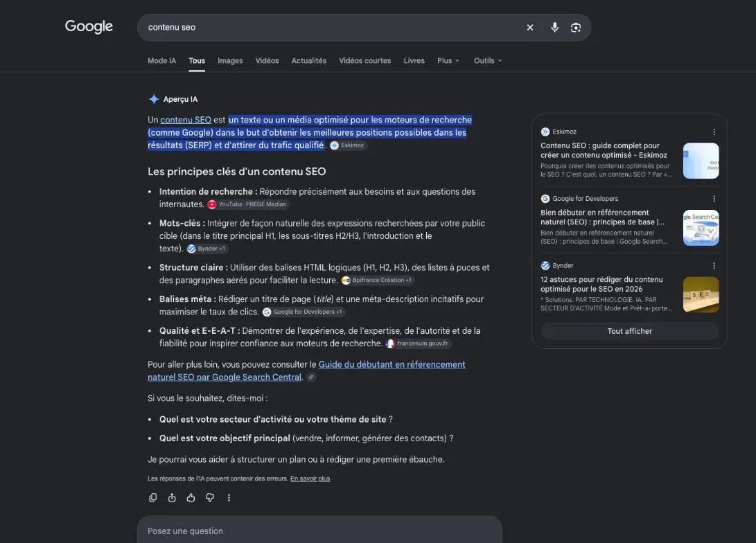Expand the Plus dropdown

point(448,61)
